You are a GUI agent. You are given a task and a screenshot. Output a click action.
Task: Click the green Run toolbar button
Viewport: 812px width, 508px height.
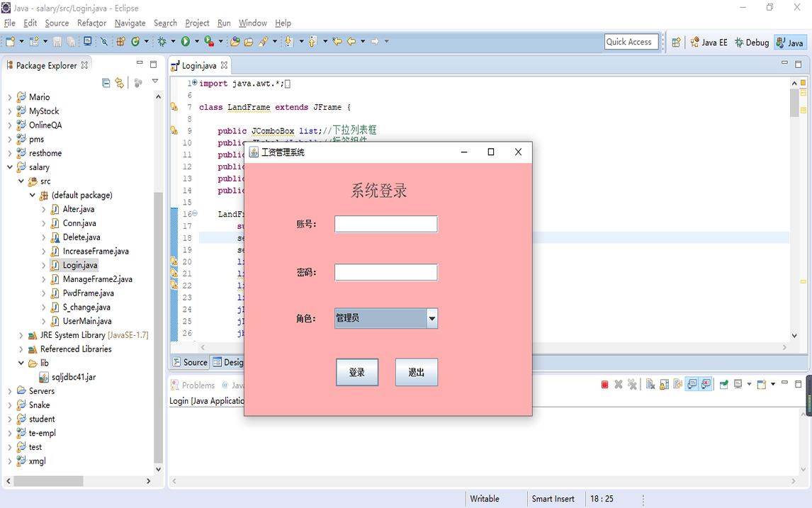pyautogui.click(x=186, y=41)
